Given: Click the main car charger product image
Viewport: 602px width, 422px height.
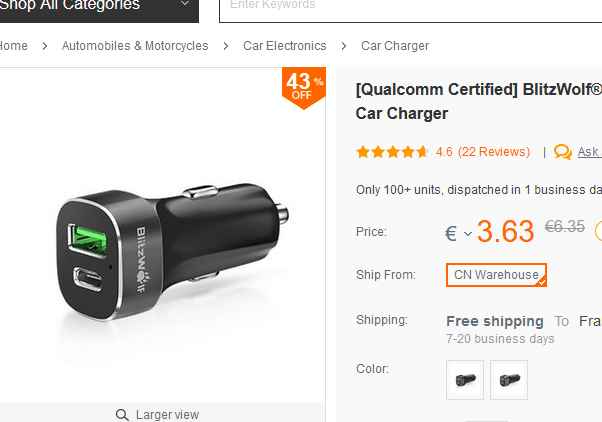Looking at the screenshot, I should coord(170,240).
